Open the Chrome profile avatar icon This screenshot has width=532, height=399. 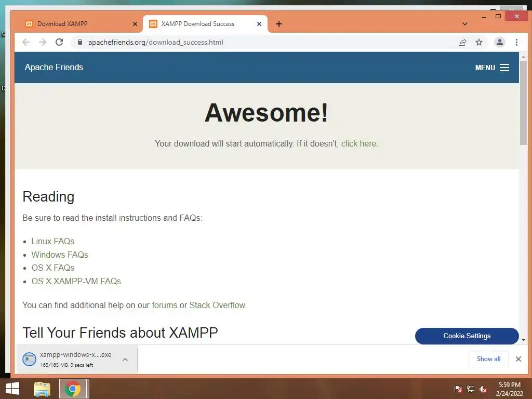pos(499,42)
